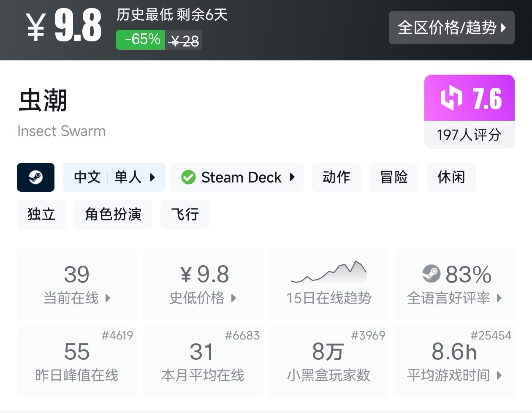The width and height of the screenshot is (532, 413).
Task: Select the 冒险 genre tag
Action: pyautogui.click(x=394, y=177)
